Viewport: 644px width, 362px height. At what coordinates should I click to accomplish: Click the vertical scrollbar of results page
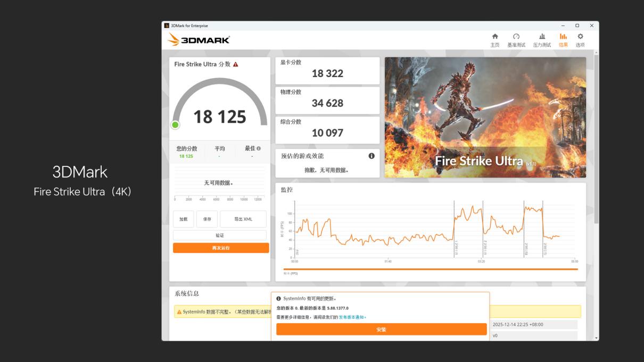click(x=596, y=138)
